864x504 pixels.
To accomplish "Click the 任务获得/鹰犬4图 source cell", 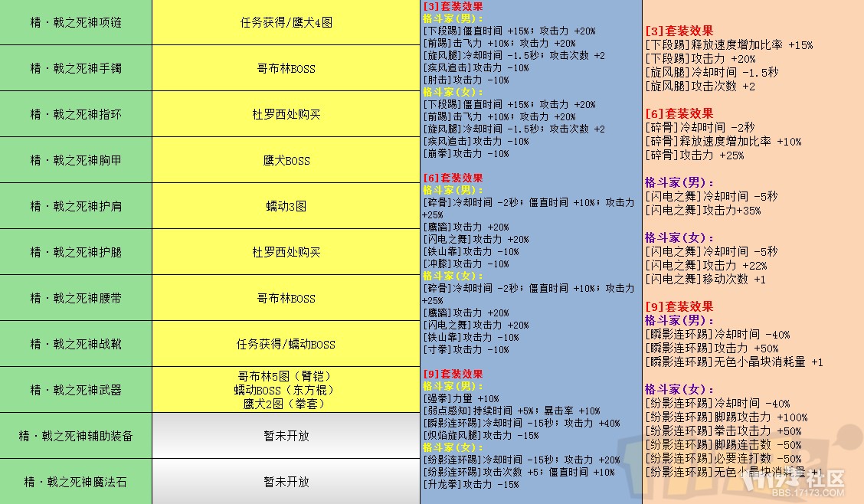I will (286, 22).
